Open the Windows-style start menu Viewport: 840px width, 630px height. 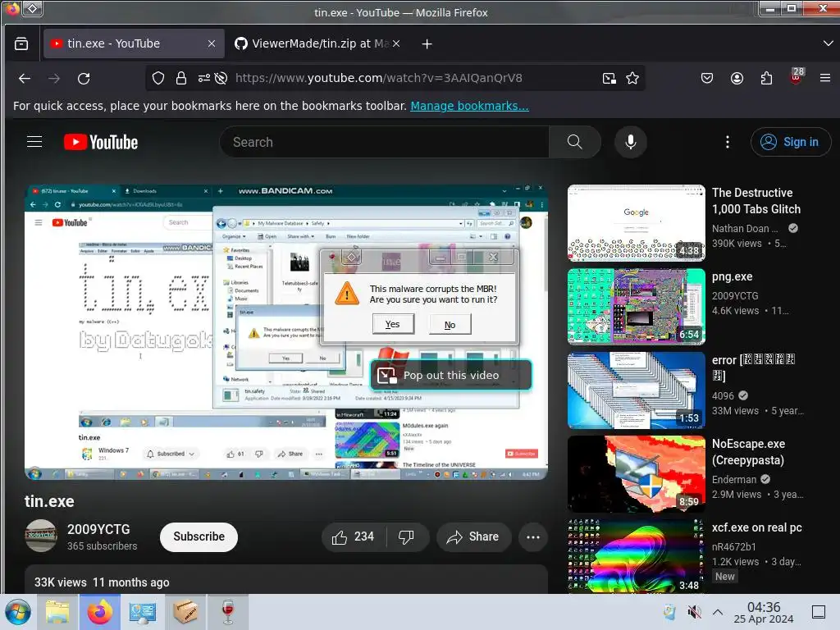coord(18,612)
